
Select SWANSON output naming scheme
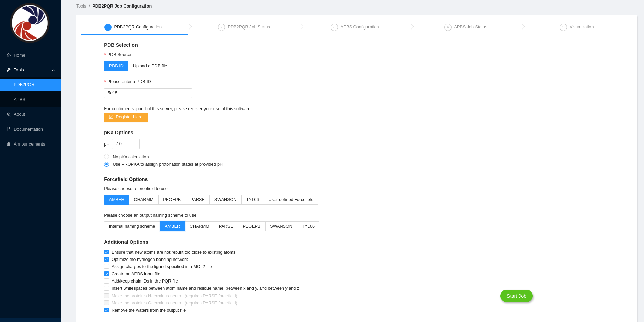281,226
